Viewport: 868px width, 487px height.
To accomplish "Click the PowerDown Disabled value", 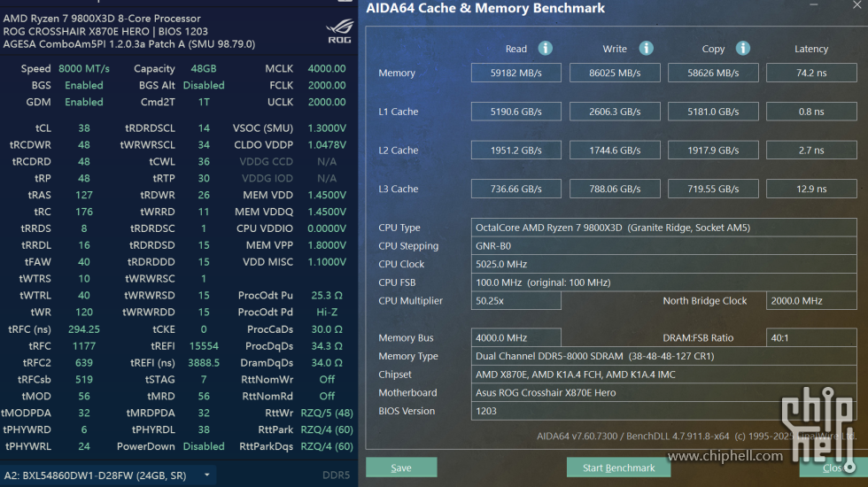I will (x=204, y=446).
